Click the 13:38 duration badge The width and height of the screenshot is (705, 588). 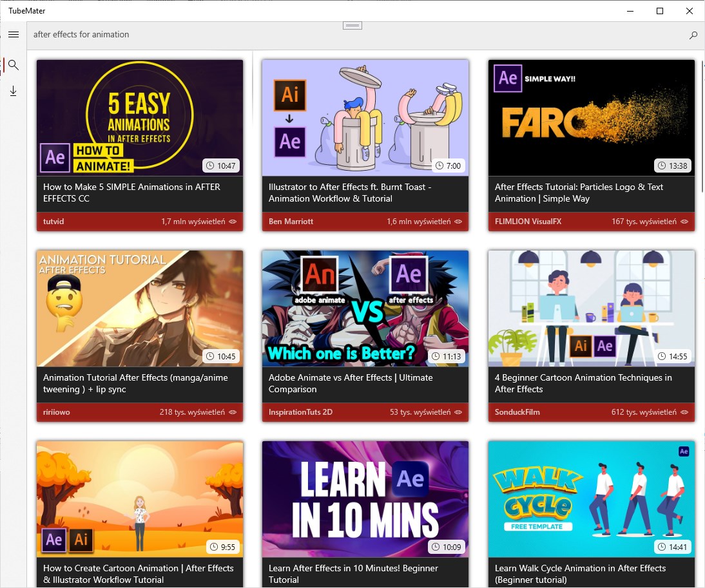[x=672, y=166]
